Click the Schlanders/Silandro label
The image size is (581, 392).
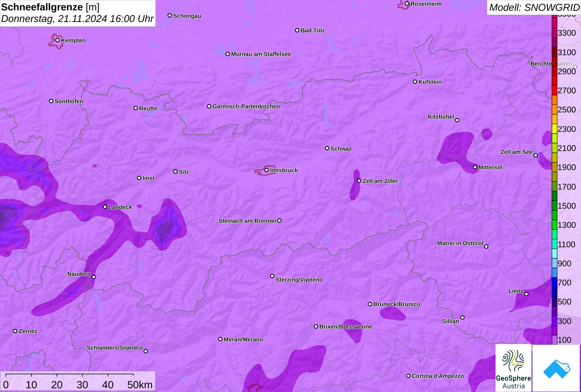pyautogui.click(x=115, y=348)
